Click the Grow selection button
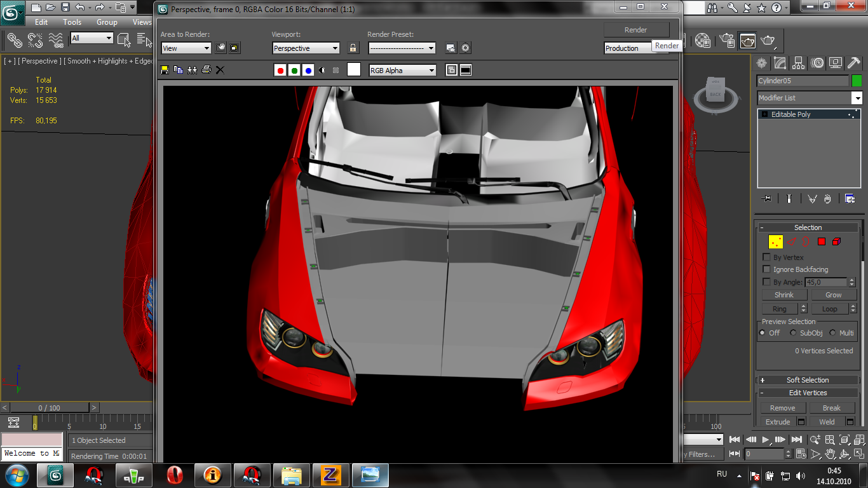This screenshot has width=868, height=488. [833, 295]
